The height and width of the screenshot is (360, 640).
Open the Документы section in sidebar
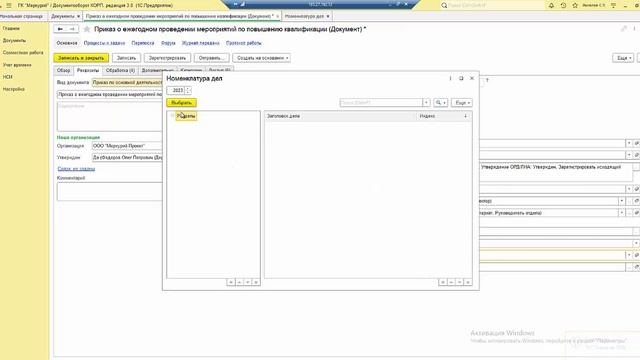pos(14,41)
